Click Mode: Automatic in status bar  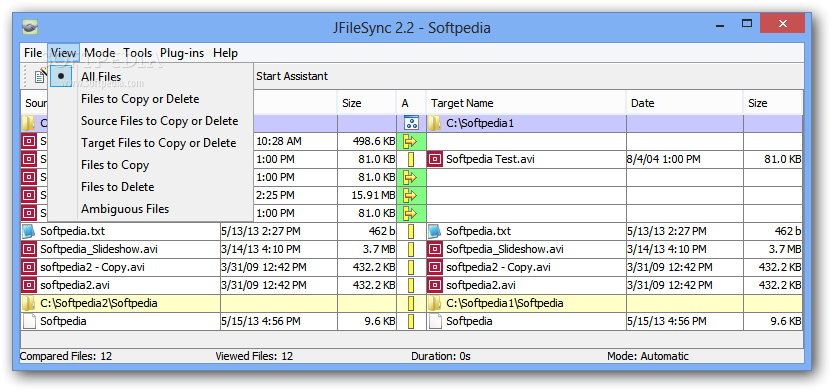(x=648, y=357)
